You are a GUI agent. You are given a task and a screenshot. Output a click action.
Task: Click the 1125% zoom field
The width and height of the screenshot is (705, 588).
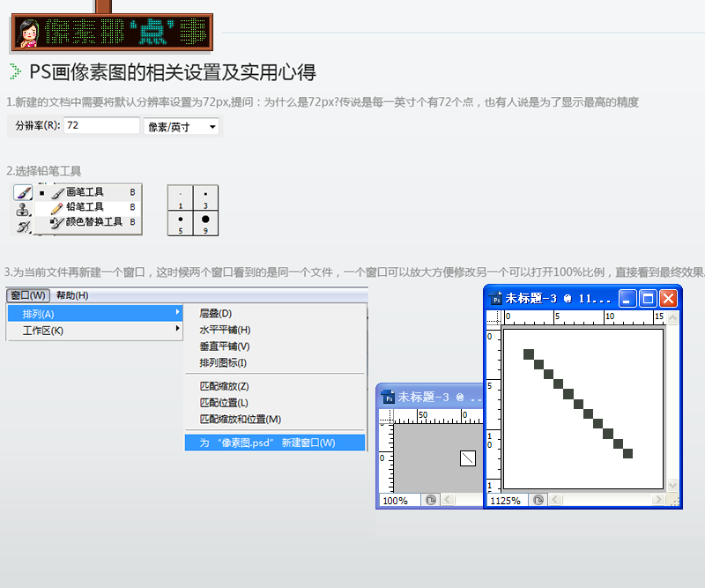pos(507,500)
